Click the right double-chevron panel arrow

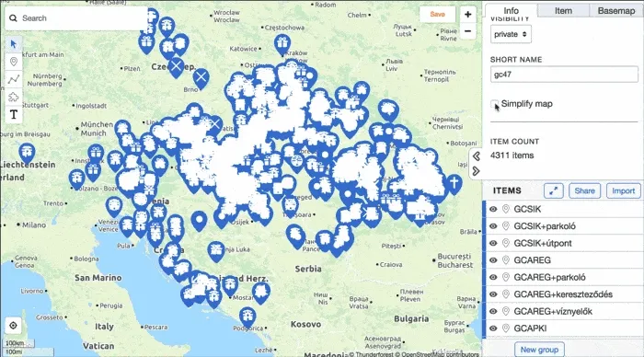[x=477, y=171]
